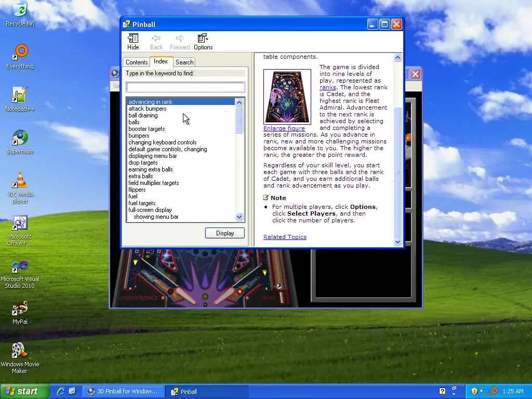
Task: Click the security shield tray icon
Action: click(x=474, y=391)
